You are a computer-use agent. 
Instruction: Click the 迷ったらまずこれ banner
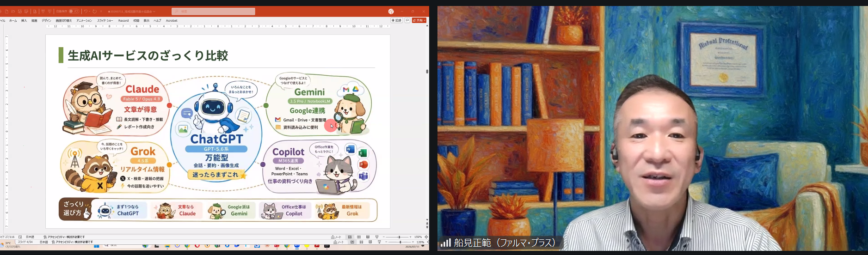(215, 175)
